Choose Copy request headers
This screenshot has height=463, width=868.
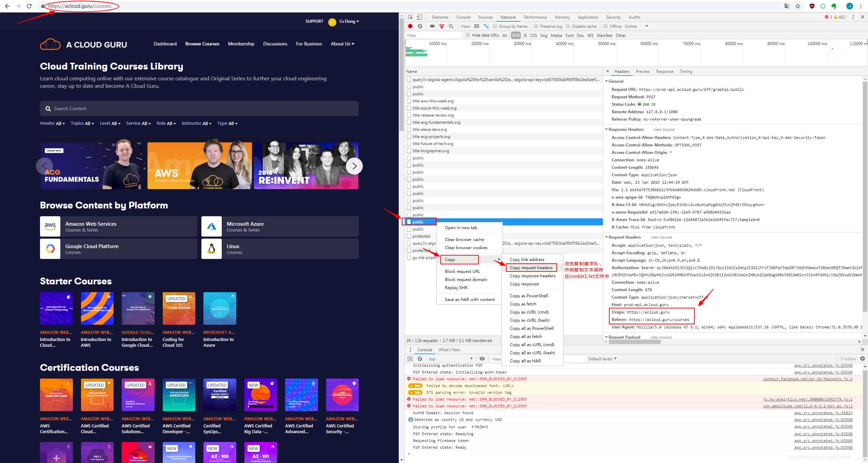(531, 268)
